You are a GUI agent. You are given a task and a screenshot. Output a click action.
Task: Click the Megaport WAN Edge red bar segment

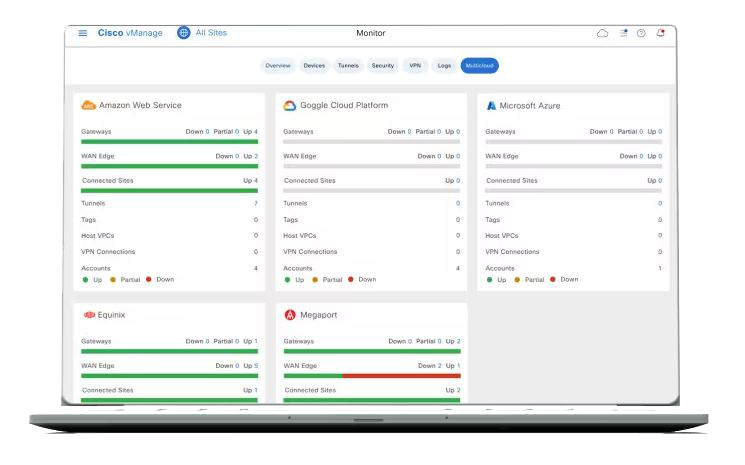coord(401,376)
